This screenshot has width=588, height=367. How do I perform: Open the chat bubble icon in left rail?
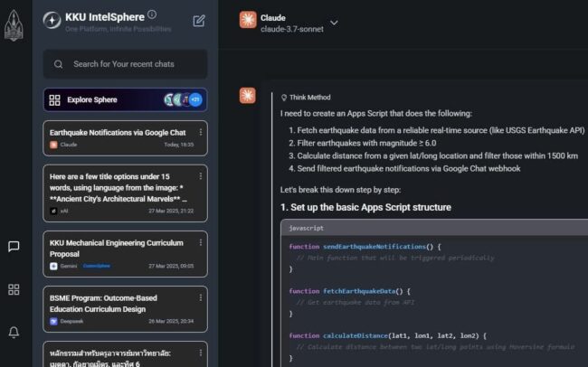[x=14, y=246]
